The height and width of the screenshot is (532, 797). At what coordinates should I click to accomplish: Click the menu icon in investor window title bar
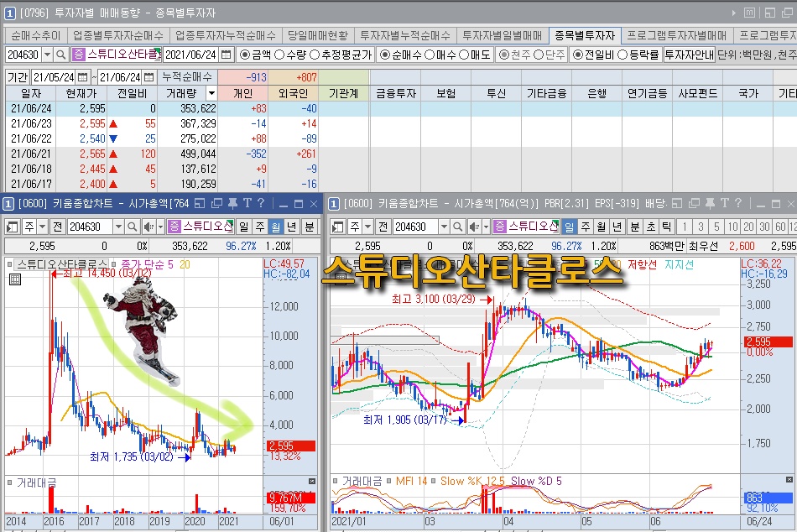click(x=750, y=13)
